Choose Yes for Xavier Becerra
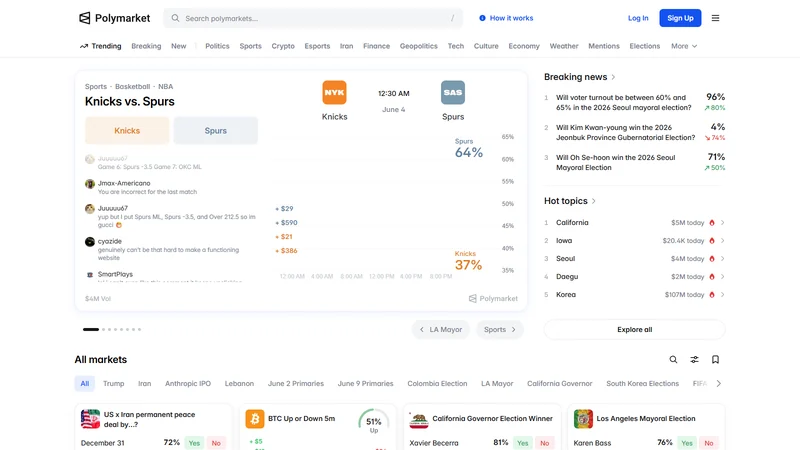This screenshot has width=800, height=450. click(x=522, y=443)
